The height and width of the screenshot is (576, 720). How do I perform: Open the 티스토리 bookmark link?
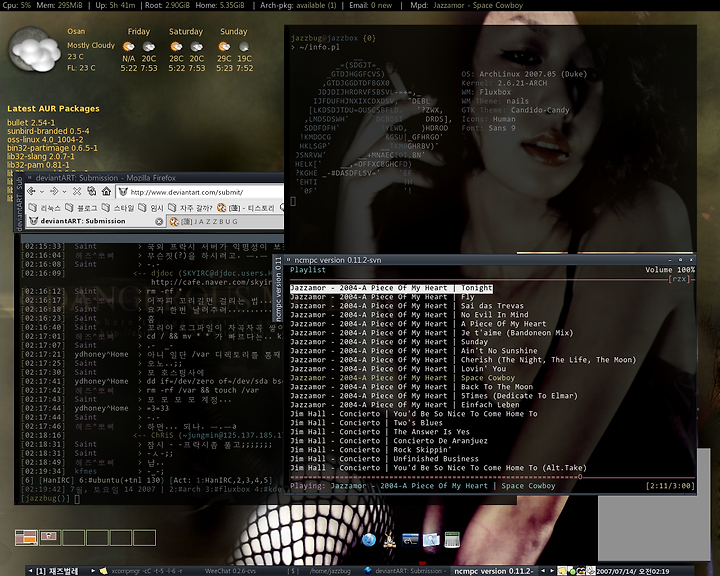tap(246, 208)
